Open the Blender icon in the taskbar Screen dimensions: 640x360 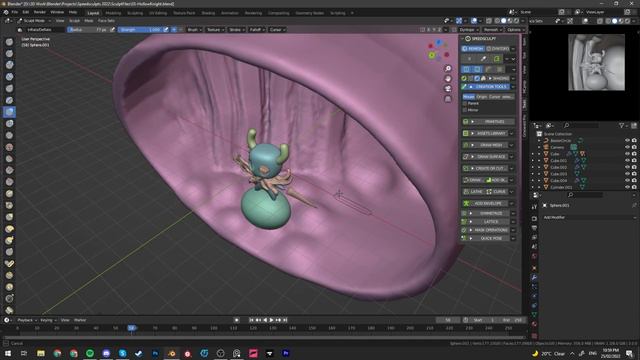[171, 353]
